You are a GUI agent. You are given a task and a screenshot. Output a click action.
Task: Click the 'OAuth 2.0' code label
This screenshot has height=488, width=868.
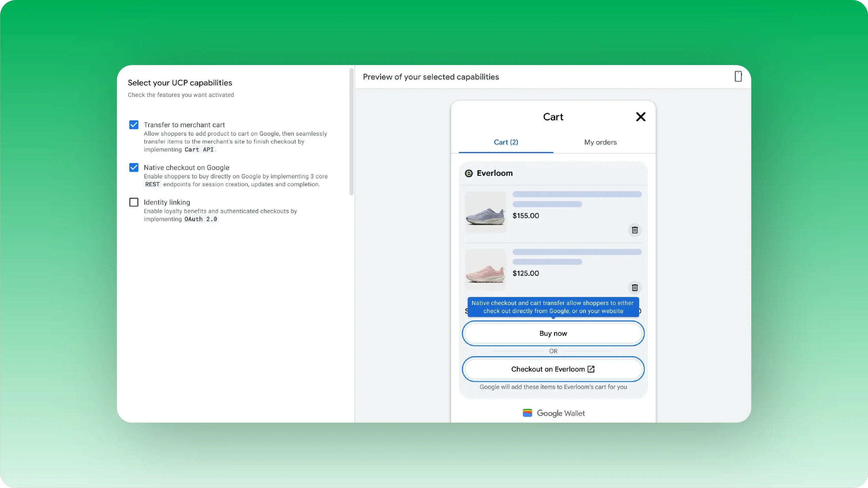[201, 219]
